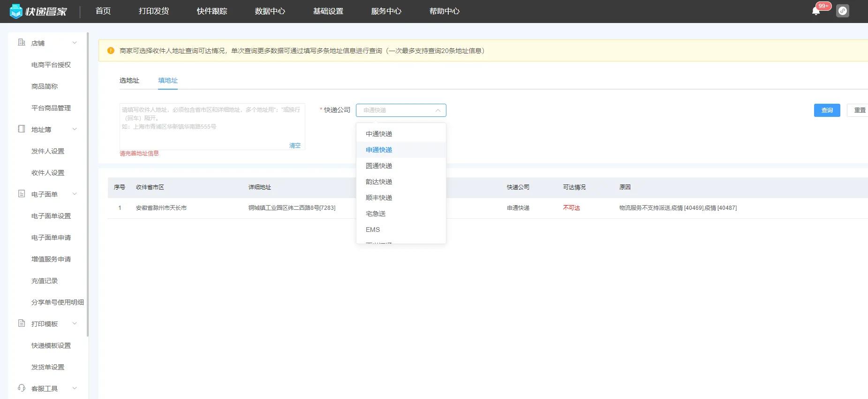The height and width of the screenshot is (399, 868).
Task: Click 清空 to clear the address box
Action: 295,146
